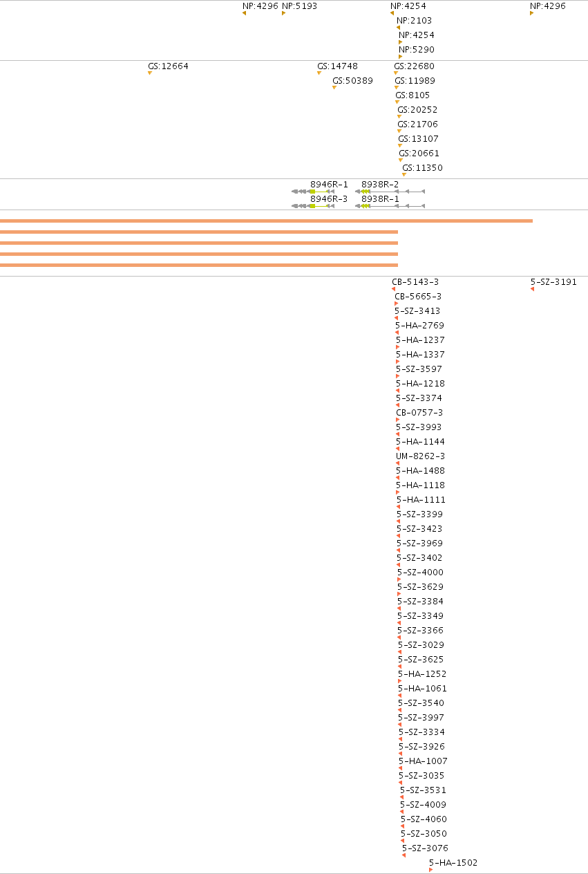
Task: Click the NP:2103 feature label
Action: pyautogui.click(x=414, y=20)
